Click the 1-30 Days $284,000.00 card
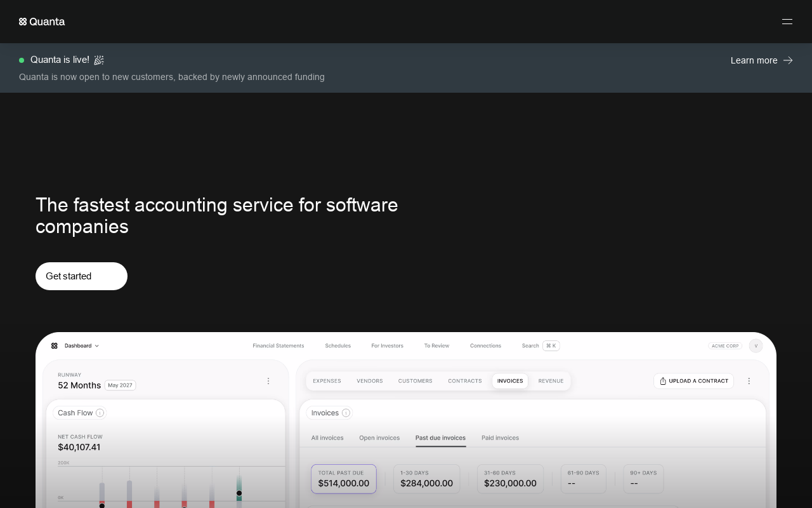 (x=427, y=479)
